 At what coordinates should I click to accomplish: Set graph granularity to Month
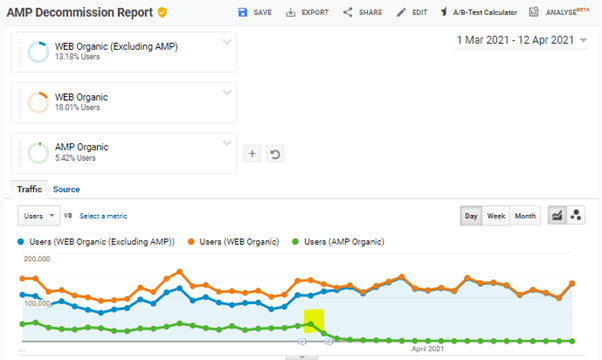click(x=525, y=216)
